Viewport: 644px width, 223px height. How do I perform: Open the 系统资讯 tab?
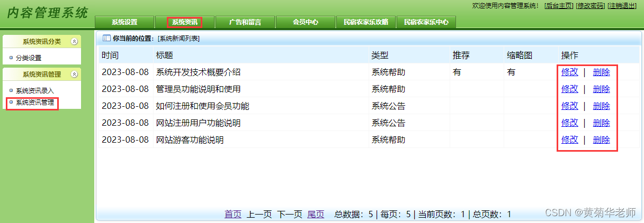(x=185, y=22)
